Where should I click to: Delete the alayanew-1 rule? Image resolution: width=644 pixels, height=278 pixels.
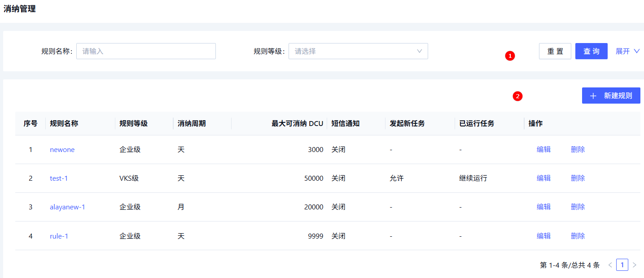click(578, 207)
